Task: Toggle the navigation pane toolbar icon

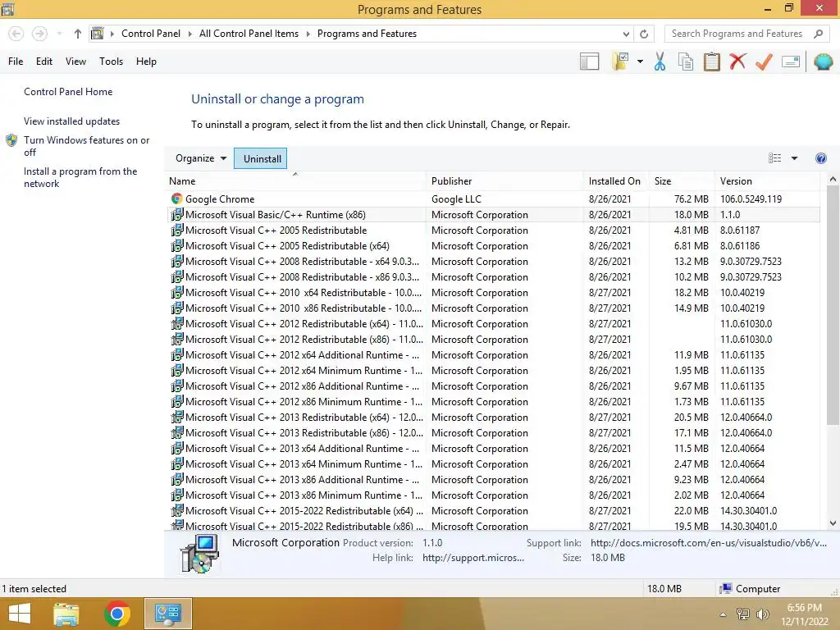Action: coord(589,62)
